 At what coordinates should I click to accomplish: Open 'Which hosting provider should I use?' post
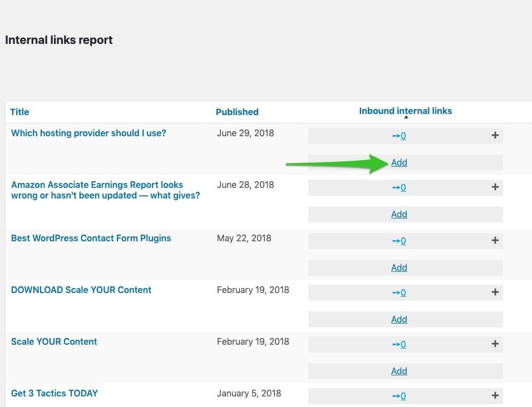coord(88,133)
